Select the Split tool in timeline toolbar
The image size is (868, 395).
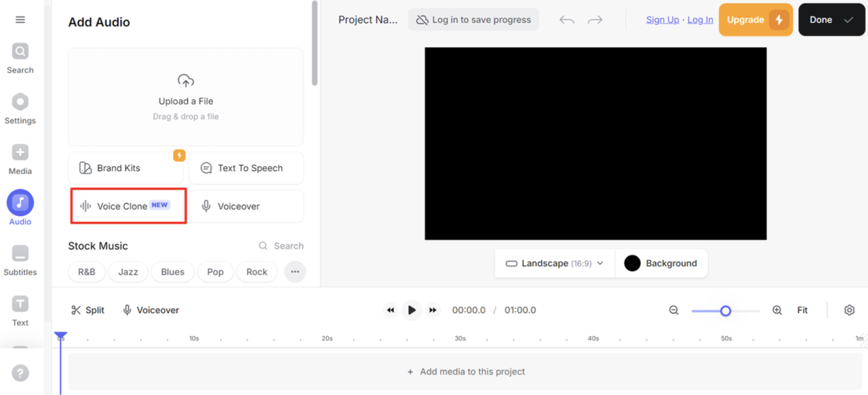point(87,310)
